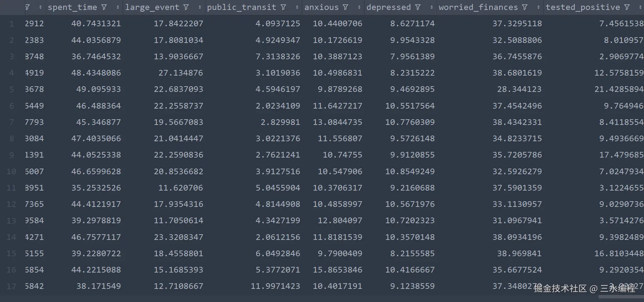Click cell value 2.9069774
Viewport: 644px width, 302px height.
[621, 56]
